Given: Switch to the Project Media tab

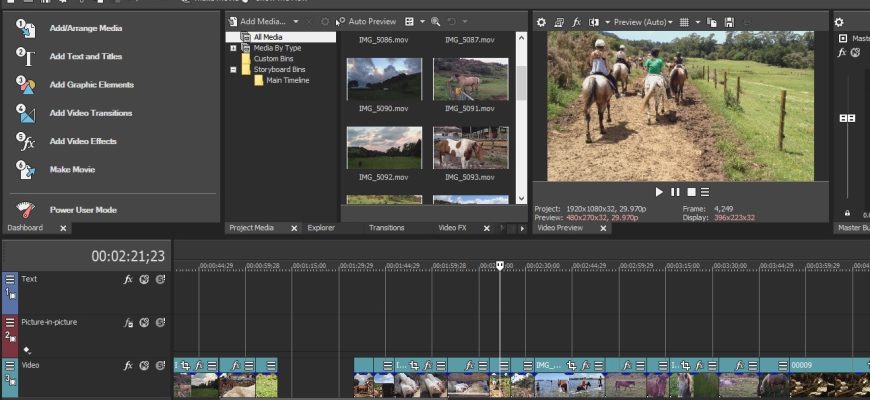Looking at the screenshot, I should coord(251,228).
